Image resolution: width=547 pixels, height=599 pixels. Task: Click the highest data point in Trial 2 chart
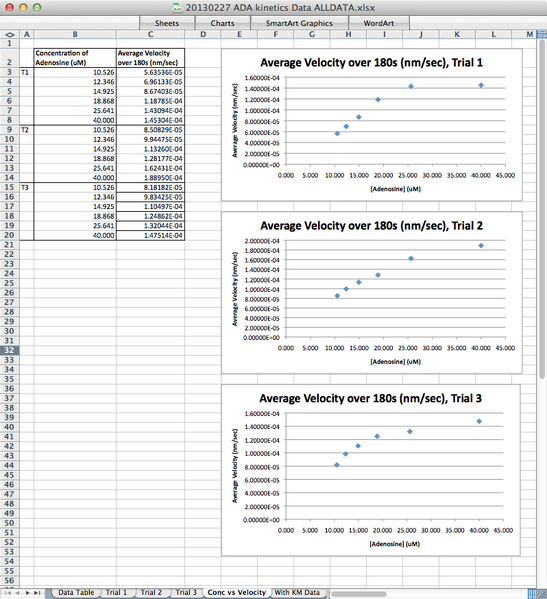click(481, 246)
